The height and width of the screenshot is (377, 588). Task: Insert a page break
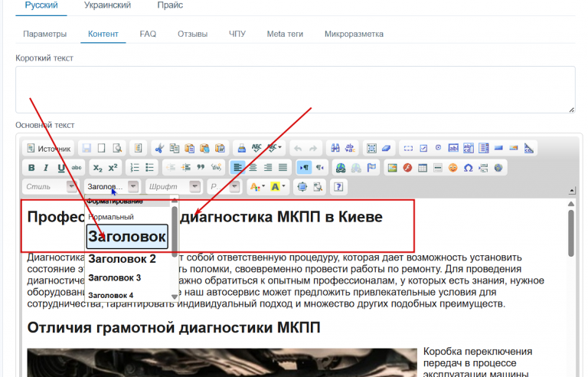coord(483,168)
